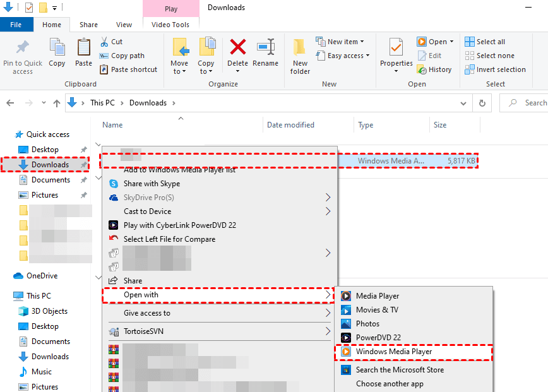Click This PC in the address bar
548x392 pixels.
point(102,103)
